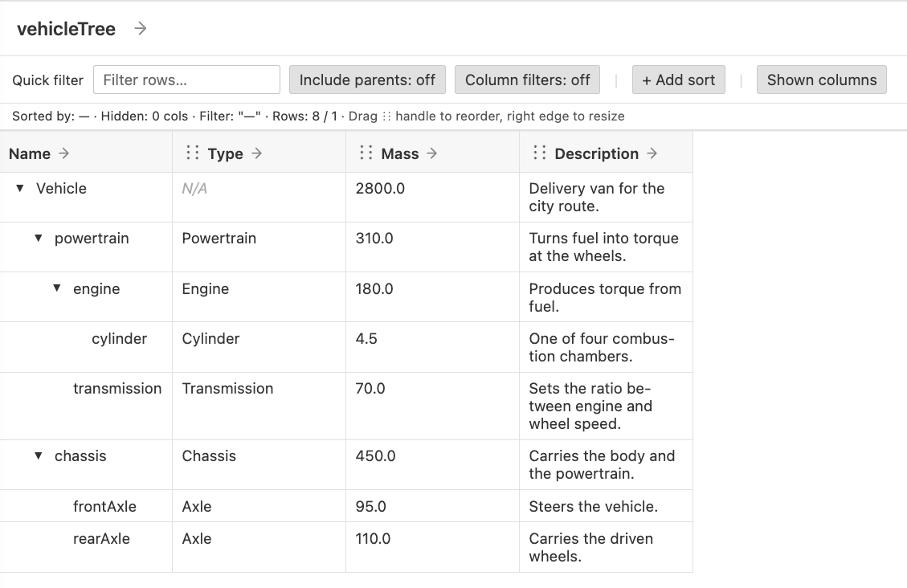Click the Name column header text
Viewport: 907px width, 588px height.
tap(30, 153)
